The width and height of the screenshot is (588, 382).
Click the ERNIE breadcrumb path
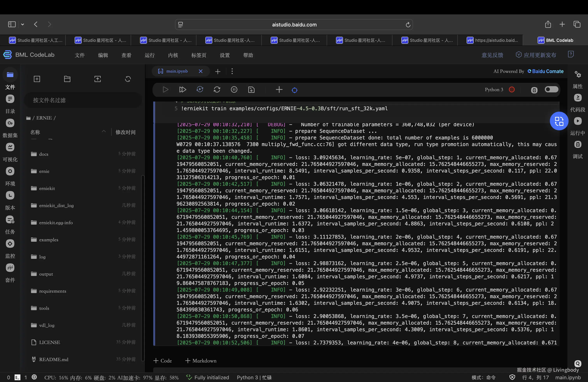44,118
